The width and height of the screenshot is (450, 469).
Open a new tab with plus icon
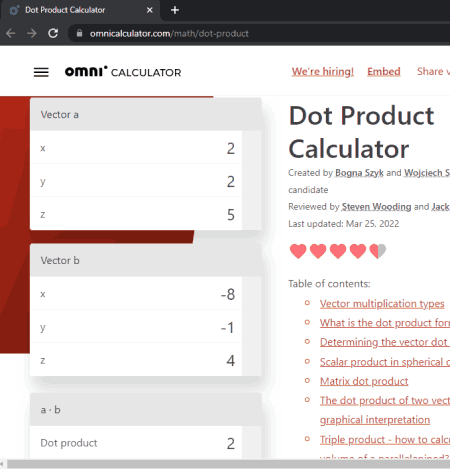(175, 10)
